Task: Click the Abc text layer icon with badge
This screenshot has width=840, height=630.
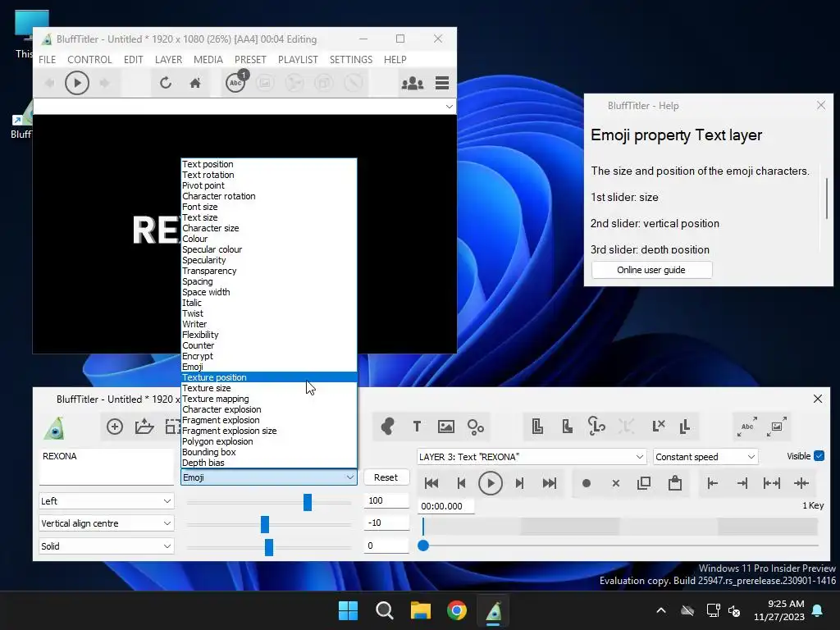Action: tap(236, 82)
